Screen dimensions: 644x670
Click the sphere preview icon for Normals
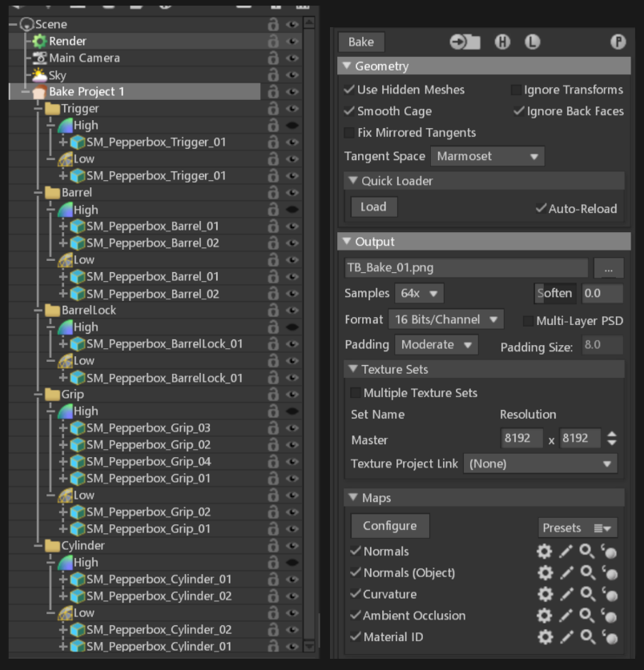point(610,552)
